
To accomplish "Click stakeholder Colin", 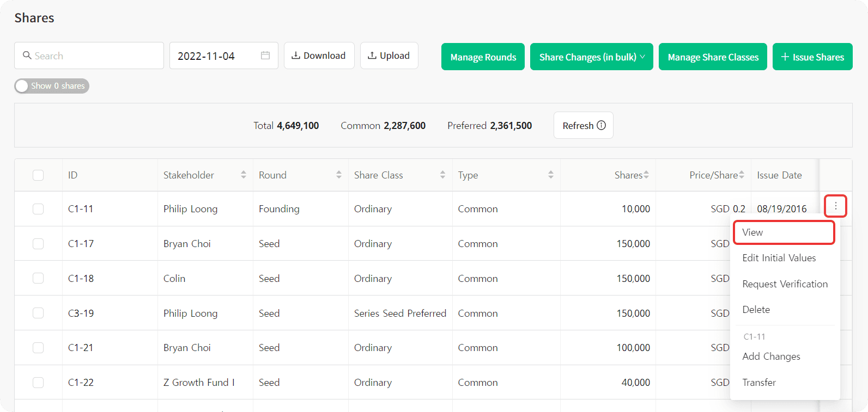I will 174,279.
